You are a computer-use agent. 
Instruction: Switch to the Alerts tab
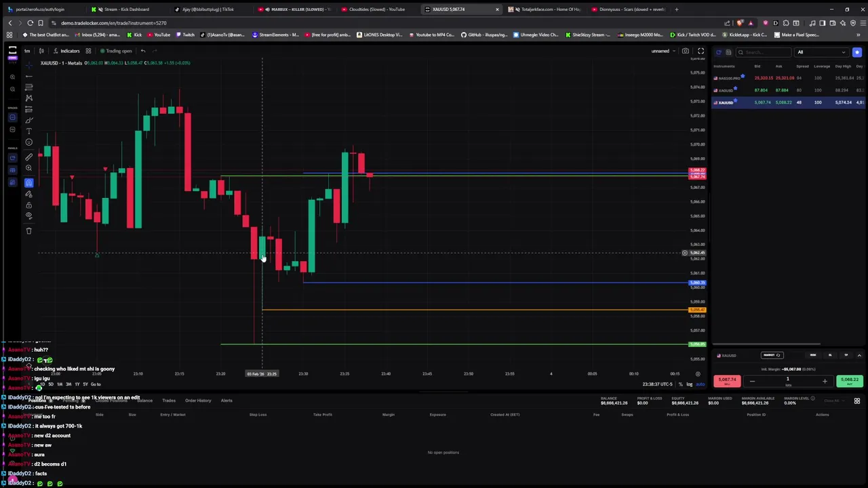pos(226,401)
